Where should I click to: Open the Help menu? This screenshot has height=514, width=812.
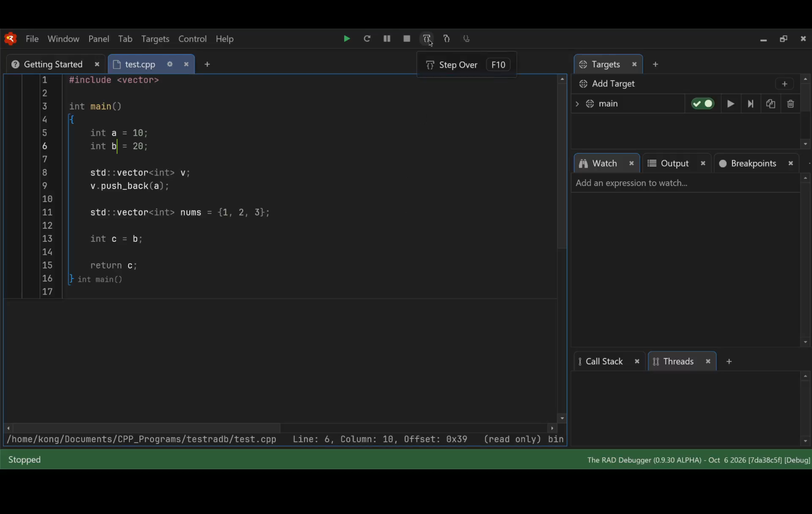pos(225,39)
